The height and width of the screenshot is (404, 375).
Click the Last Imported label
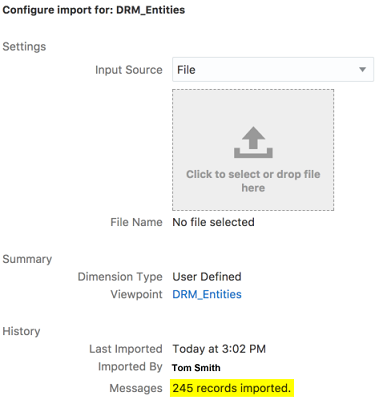tap(126, 349)
